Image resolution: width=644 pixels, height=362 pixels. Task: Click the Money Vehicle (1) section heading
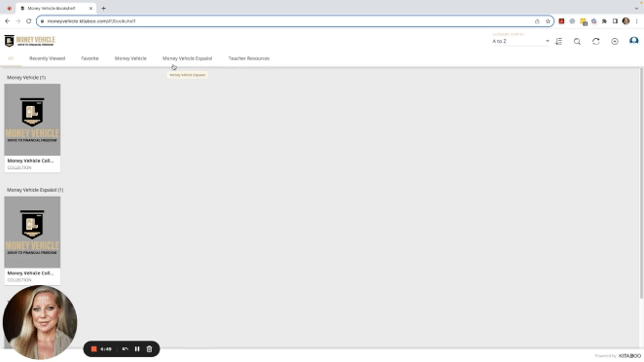click(x=26, y=78)
